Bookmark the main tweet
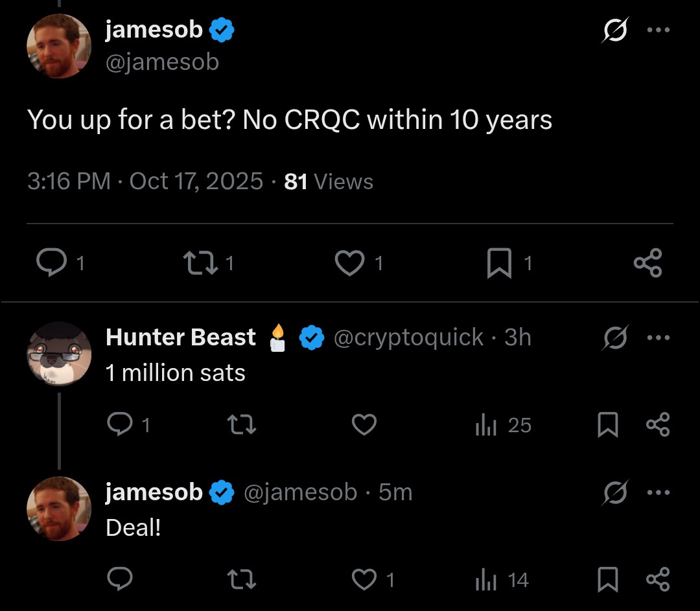 498,262
